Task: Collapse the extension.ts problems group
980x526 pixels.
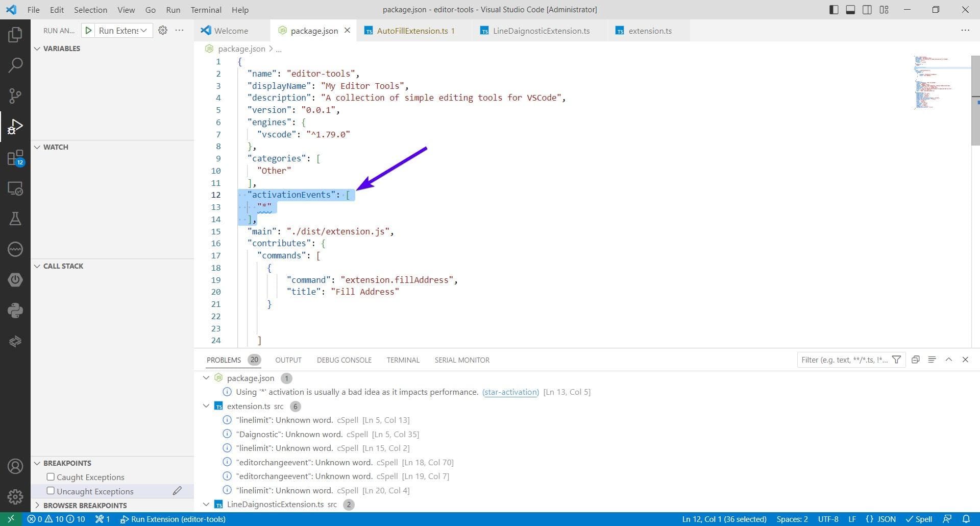Action: coord(206,406)
